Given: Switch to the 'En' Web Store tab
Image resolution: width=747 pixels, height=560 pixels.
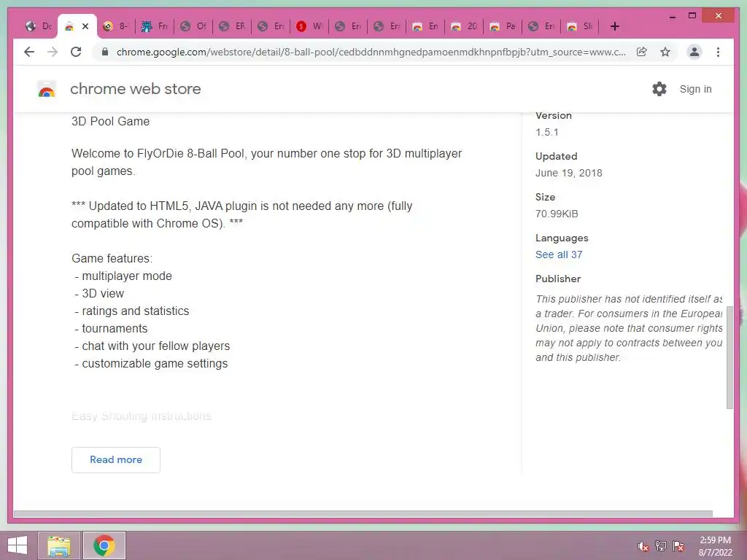Looking at the screenshot, I should [x=425, y=26].
